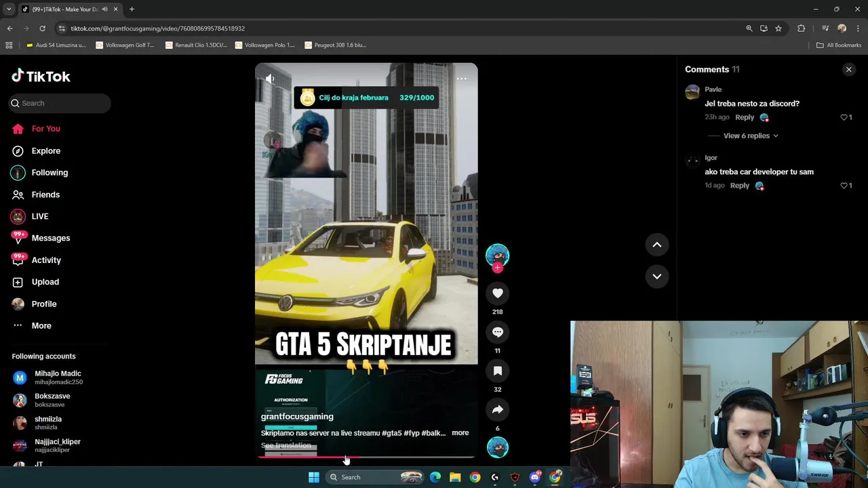Open spinning sound disc avatar
The width and height of the screenshot is (868, 488).
tap(497, 447)
